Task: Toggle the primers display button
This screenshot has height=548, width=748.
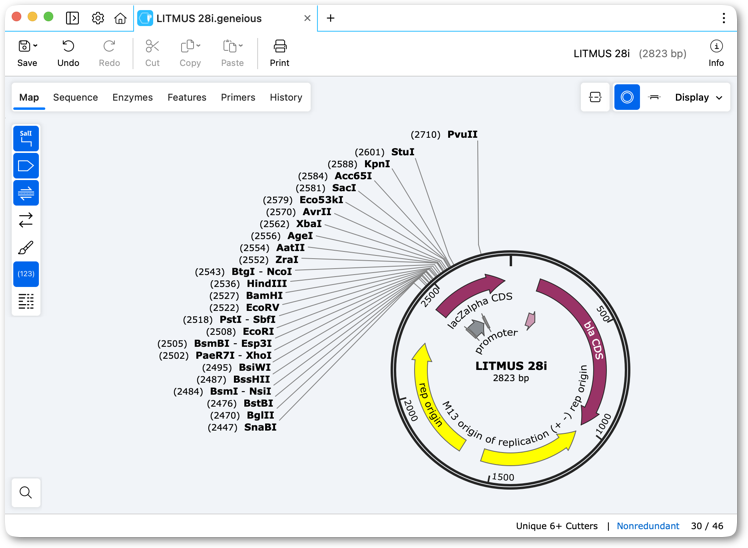Action: click(x=26, y=193)
